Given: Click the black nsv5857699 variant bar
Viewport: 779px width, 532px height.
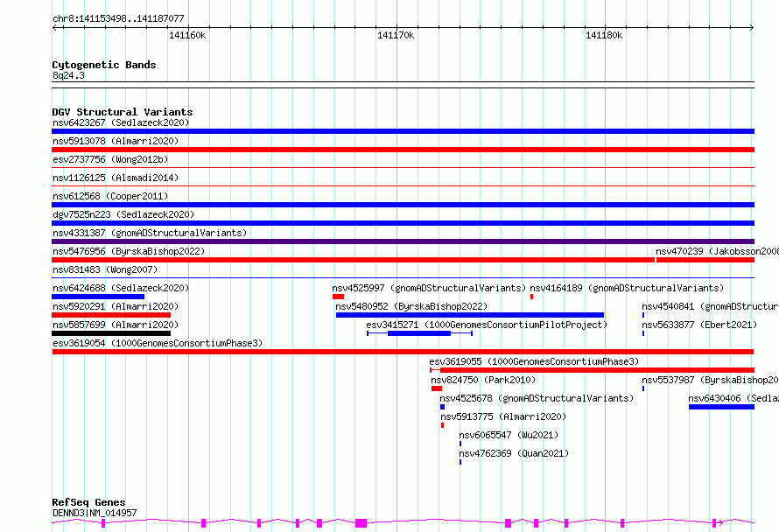Looking at the screenshot, I should 111,333.
